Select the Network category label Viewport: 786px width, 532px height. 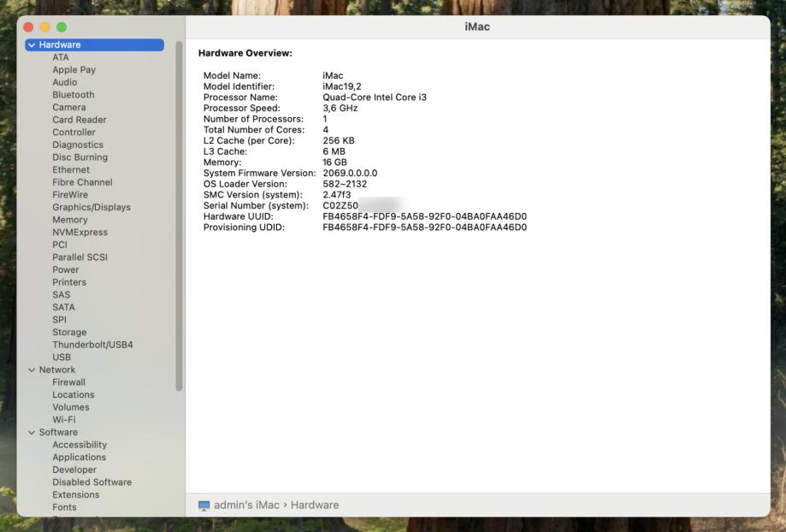click(x=57, y=370)
